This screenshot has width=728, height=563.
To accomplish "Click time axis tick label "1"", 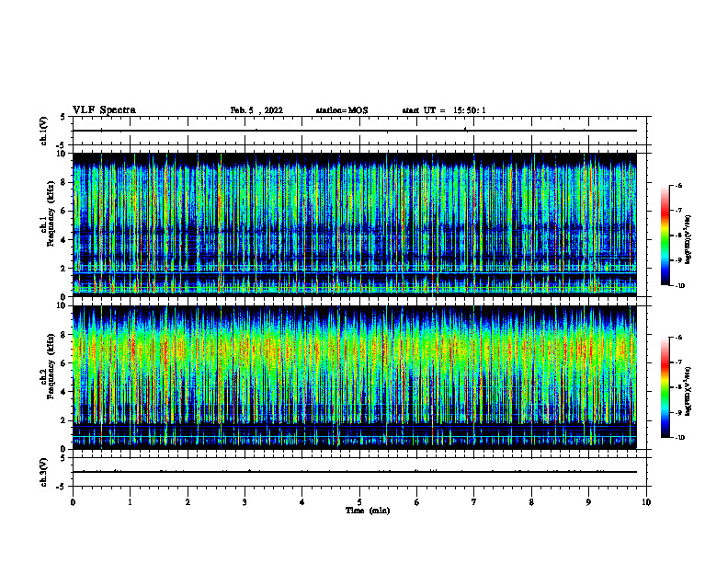I will (x=131, y=502).
